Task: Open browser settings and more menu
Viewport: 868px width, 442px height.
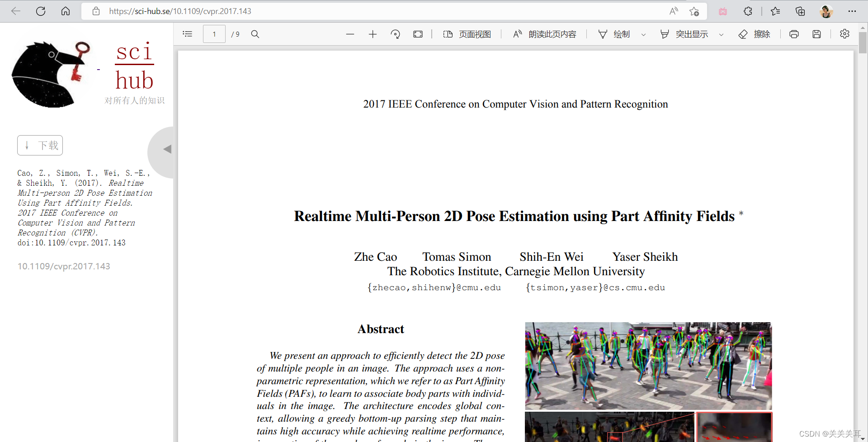Action: click(x=852, y=11)
